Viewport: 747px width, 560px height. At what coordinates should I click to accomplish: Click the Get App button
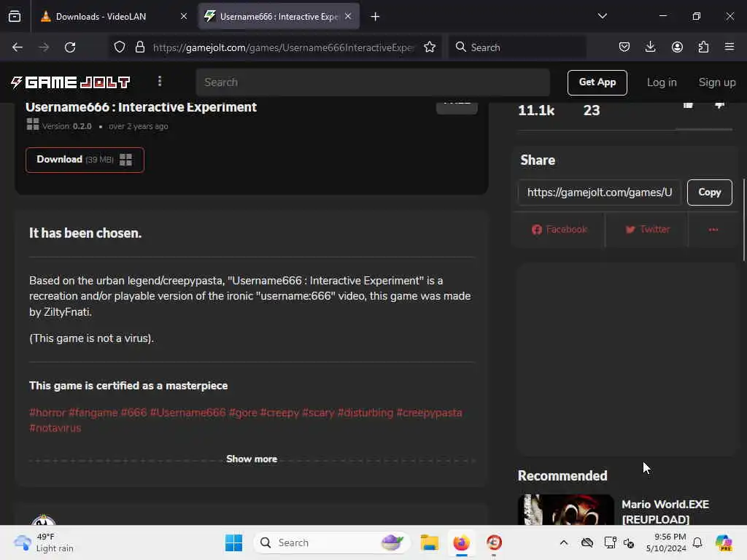point(597,82)
